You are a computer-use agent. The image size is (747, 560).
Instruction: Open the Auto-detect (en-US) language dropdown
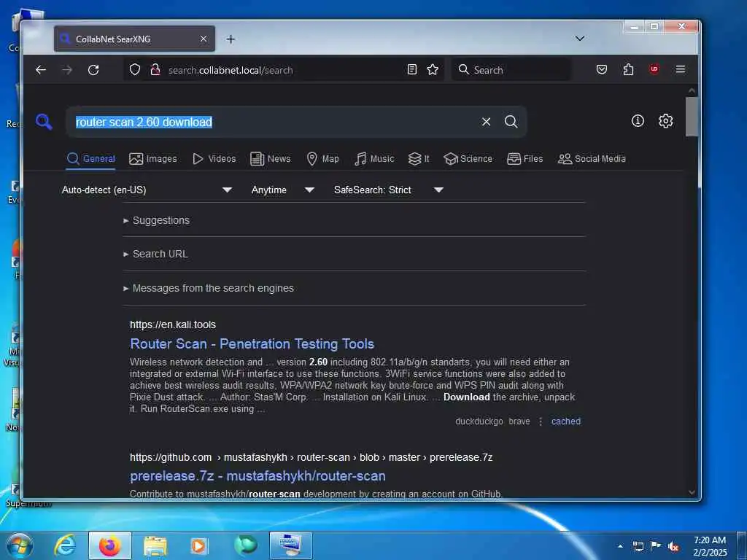147,190
